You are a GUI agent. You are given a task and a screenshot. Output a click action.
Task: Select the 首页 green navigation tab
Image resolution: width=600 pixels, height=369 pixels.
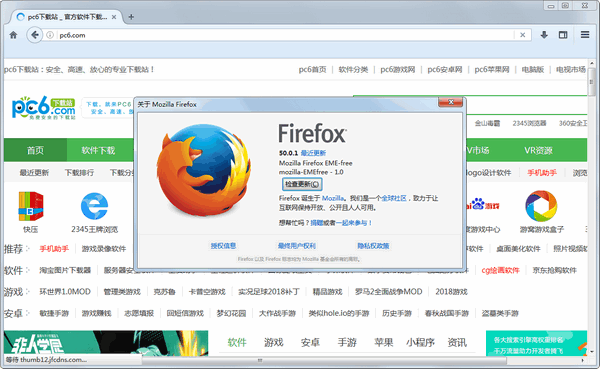[35, 150]
